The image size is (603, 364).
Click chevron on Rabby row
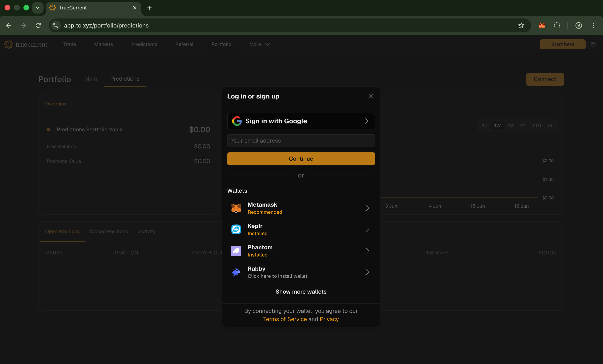tap(367, 272)
